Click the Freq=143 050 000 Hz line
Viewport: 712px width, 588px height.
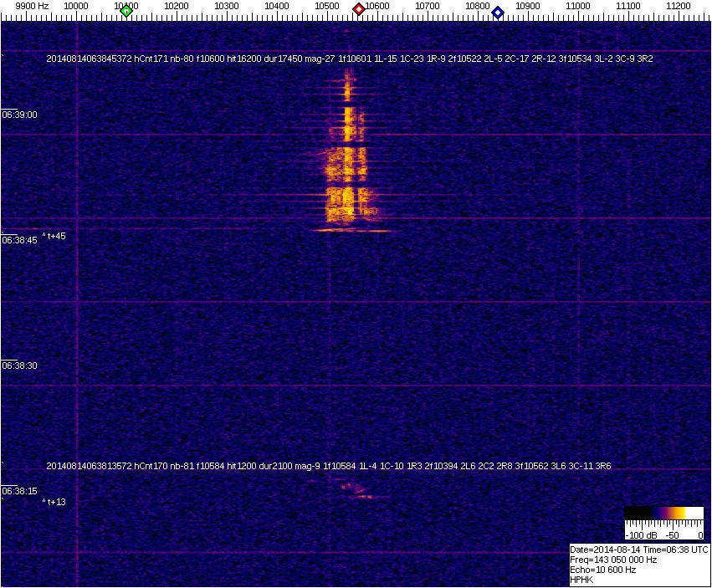pos(613,560)
